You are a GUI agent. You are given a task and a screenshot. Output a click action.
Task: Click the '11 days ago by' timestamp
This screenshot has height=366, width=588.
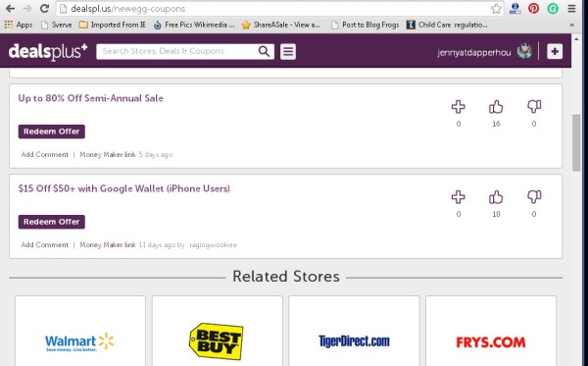point(162,244)
